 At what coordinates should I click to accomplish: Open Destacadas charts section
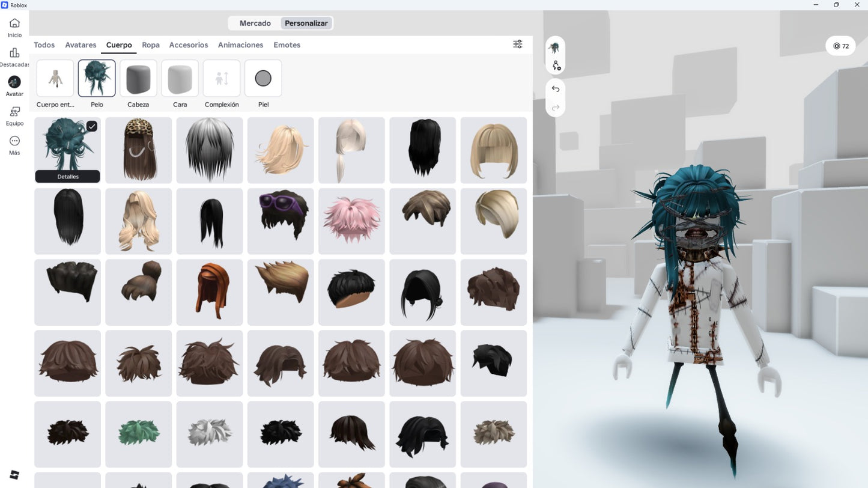[x=14, y=57]
